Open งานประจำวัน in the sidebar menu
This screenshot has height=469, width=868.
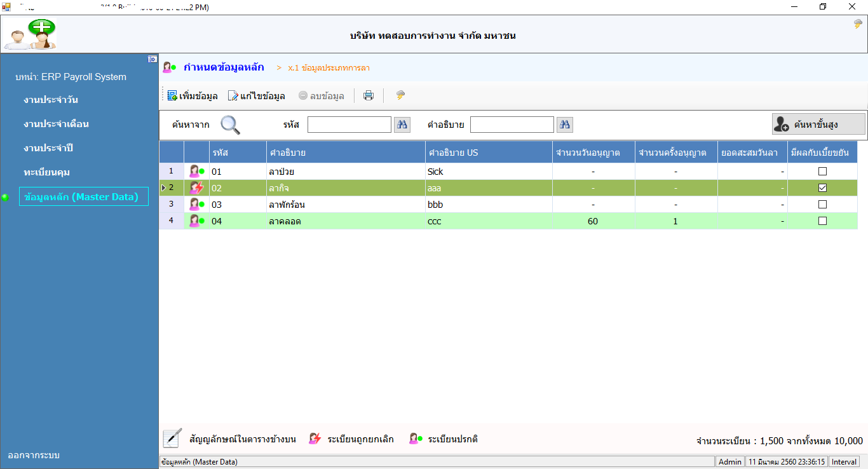pyautogui.click(x=51, y=100)
